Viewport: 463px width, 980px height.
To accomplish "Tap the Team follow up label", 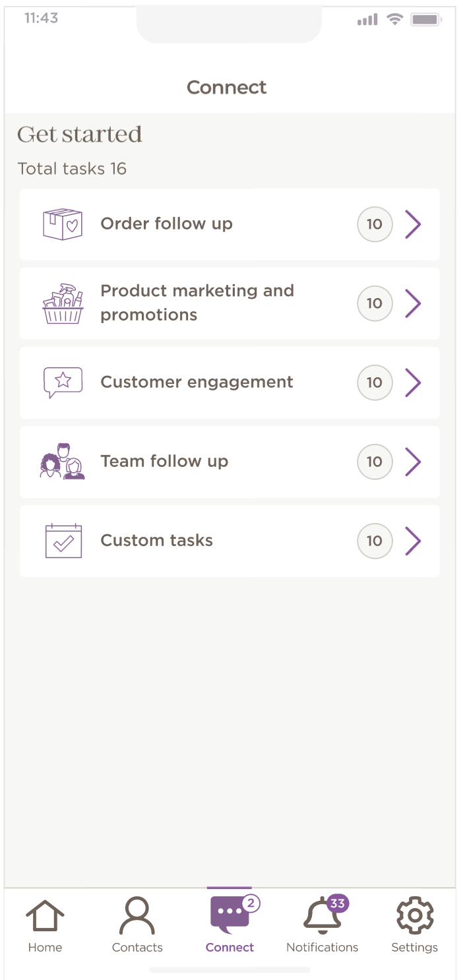I will pos(164,462).
